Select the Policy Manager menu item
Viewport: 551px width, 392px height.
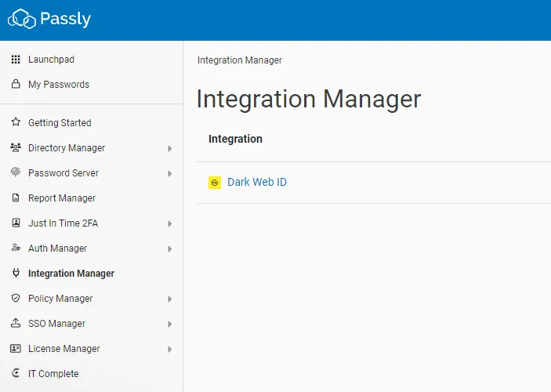tap(60, 299)
